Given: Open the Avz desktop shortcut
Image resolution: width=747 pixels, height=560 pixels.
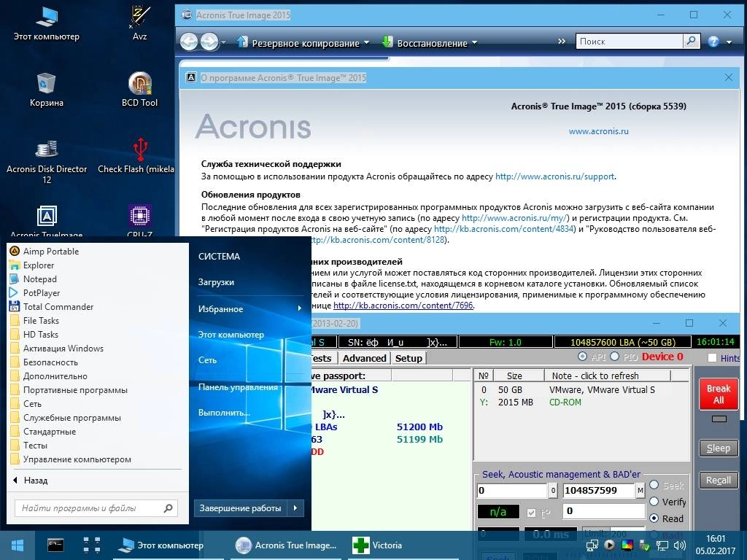Looking at the screenshot, I should (139, 23).
